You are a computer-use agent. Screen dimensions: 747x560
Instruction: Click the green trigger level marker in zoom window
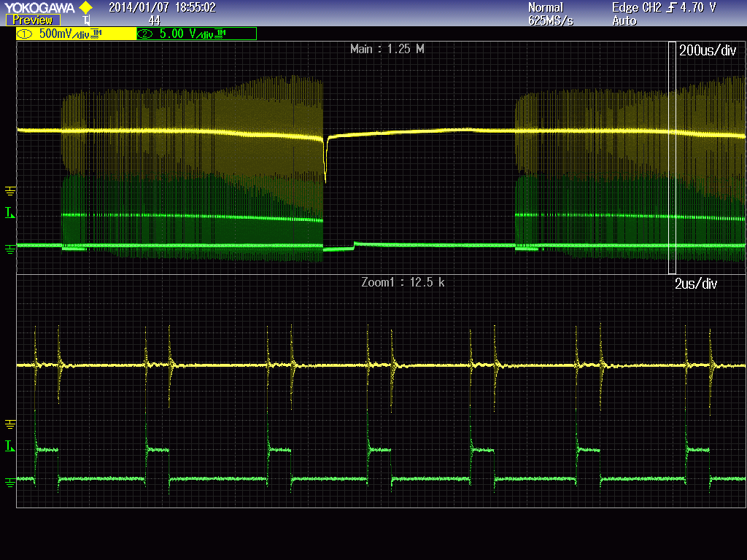tap(9, 446)
